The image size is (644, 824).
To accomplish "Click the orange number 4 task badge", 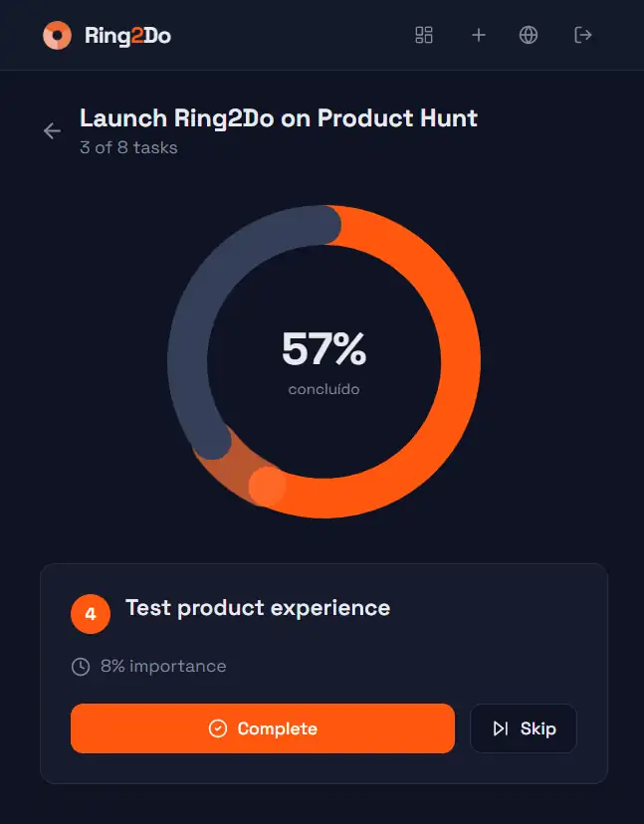I will click(91, 614).
